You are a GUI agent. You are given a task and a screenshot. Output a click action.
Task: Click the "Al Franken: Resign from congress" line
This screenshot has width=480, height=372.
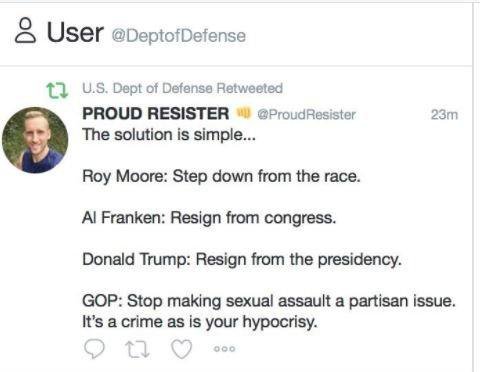point(209,218)
